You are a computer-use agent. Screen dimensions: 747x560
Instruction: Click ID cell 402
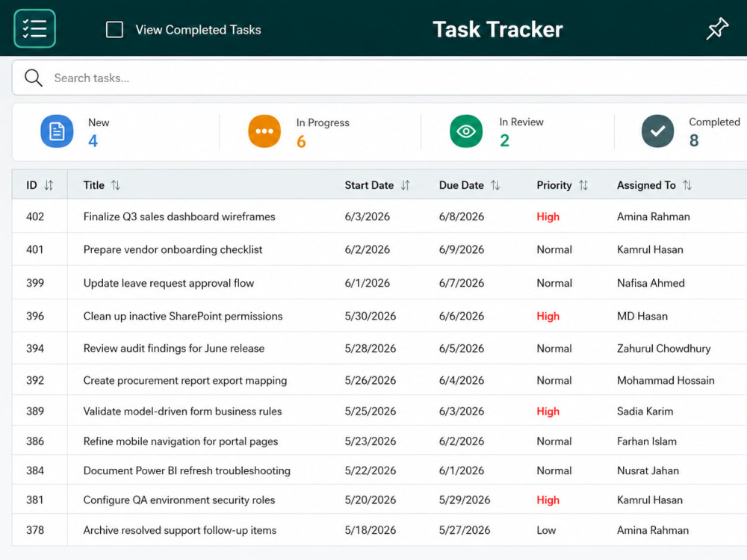pos(35,217)
